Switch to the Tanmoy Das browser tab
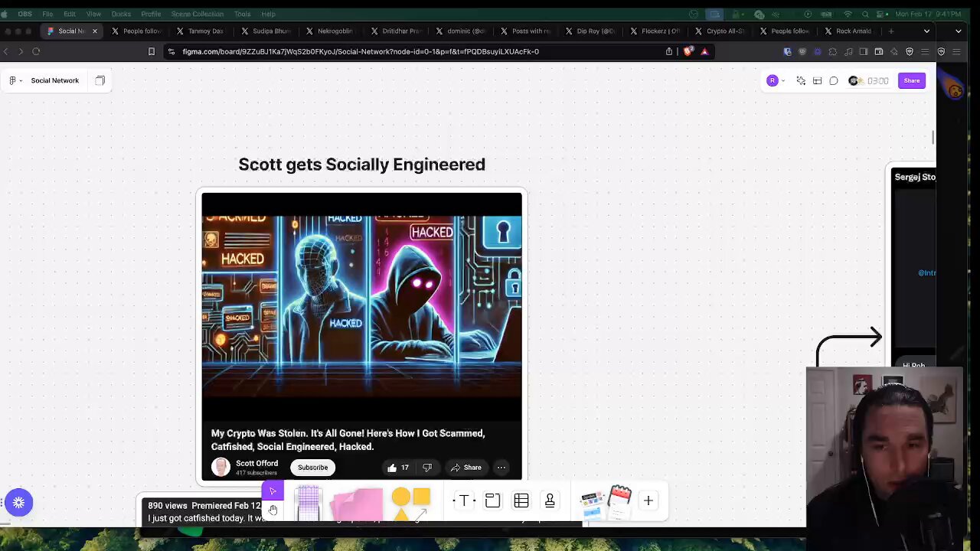 point(199,31)
